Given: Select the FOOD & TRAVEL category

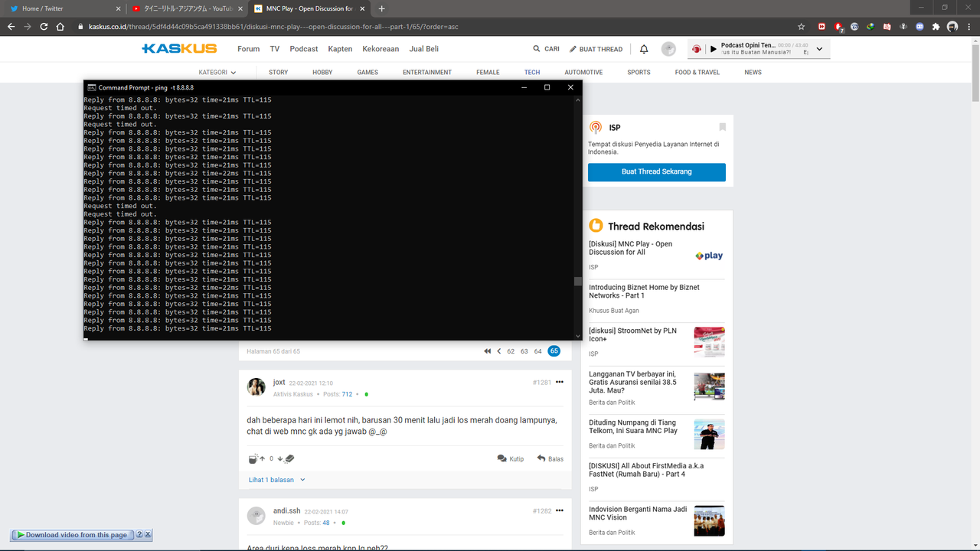Looking at the screenshot, I should pos(697,73).
